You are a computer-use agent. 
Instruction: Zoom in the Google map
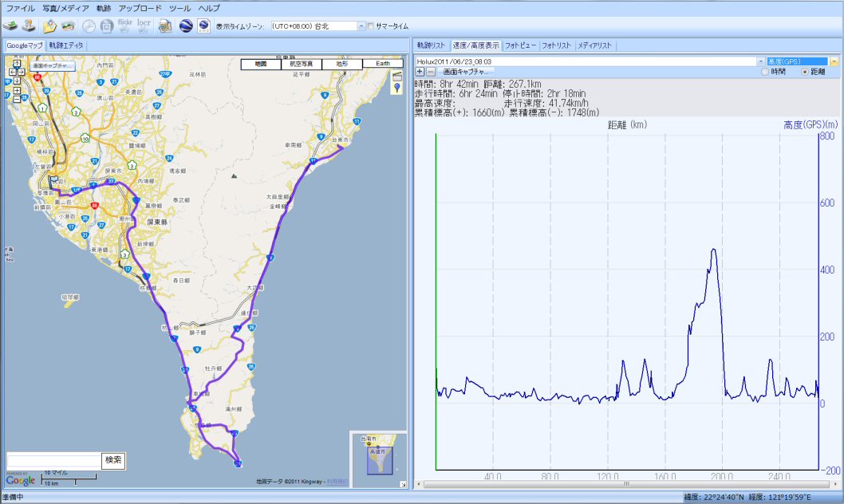[17, 90]
